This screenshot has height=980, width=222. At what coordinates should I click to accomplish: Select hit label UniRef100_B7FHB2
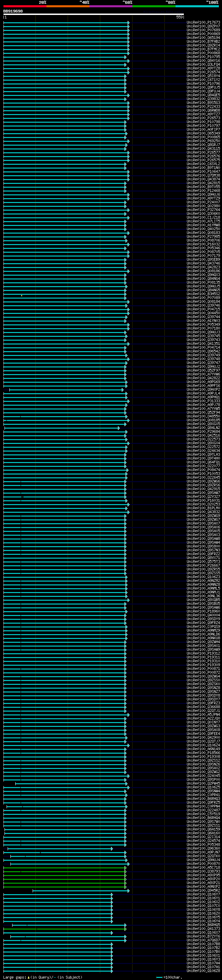coord(203,41)
